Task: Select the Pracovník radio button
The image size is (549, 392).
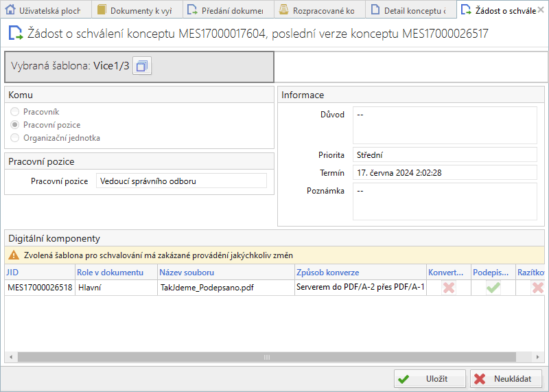Action: pos(15,111)
